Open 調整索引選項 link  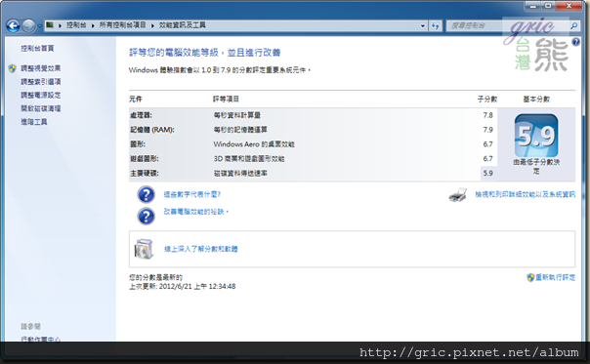coord(41,82)
